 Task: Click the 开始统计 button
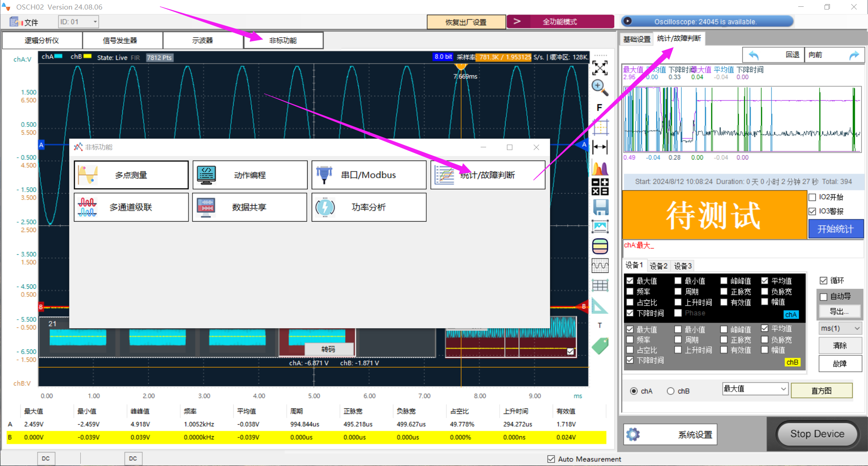tap(835, 229)
